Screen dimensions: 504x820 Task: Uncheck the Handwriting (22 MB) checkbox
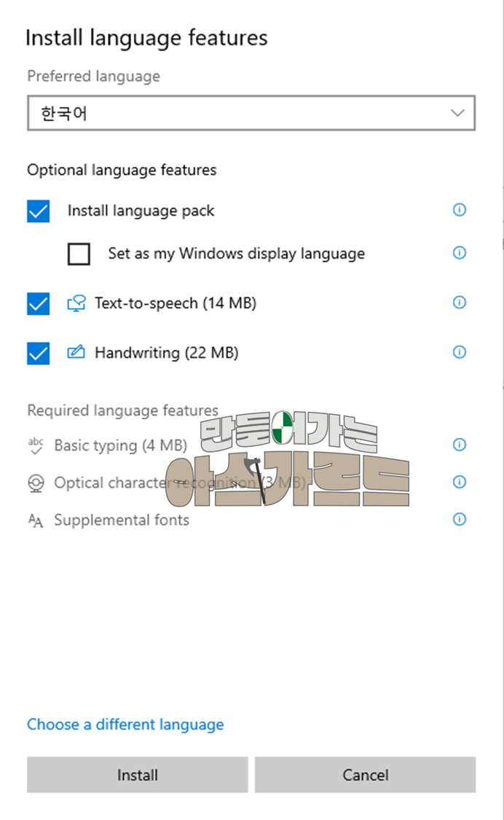[x=38, y=353]
